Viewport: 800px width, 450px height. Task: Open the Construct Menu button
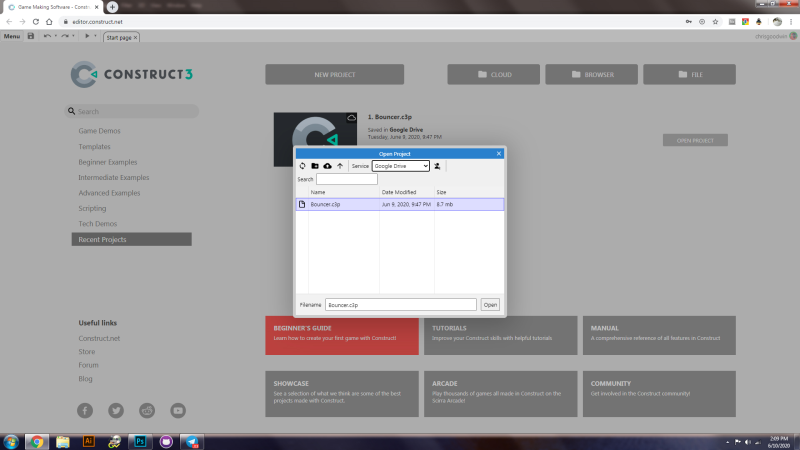[12, 36]
